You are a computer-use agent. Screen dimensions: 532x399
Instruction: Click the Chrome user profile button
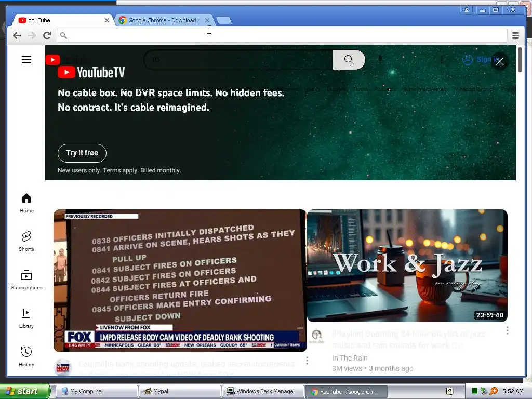pos(467,10)
